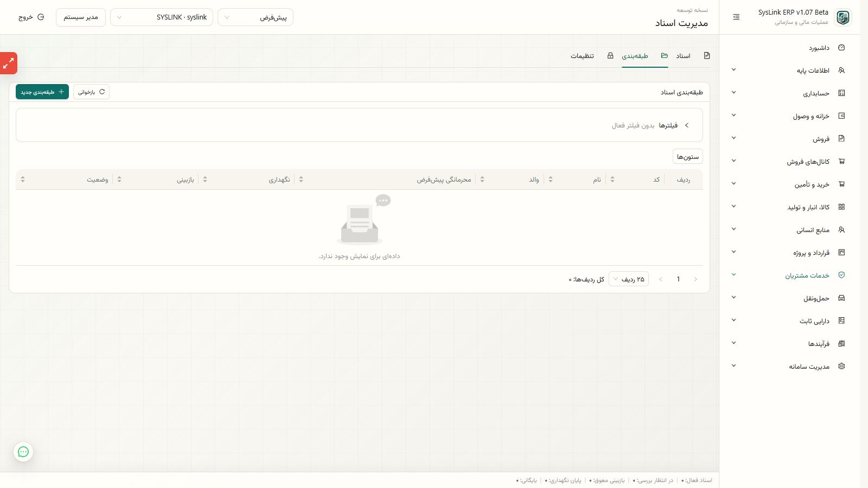This screenshot has height=488, width=868.
Task: Click the طبقه‌بندی جدید button
Action: pos(42,92)
